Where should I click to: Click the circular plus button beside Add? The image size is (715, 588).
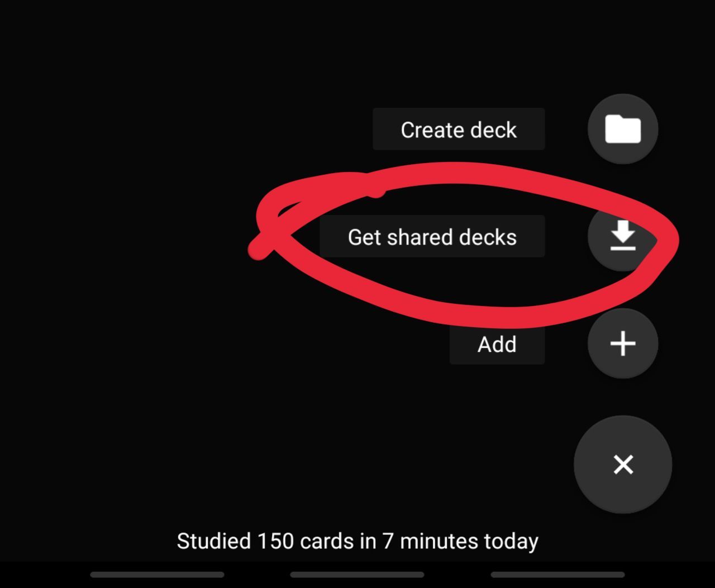(622, 343)
